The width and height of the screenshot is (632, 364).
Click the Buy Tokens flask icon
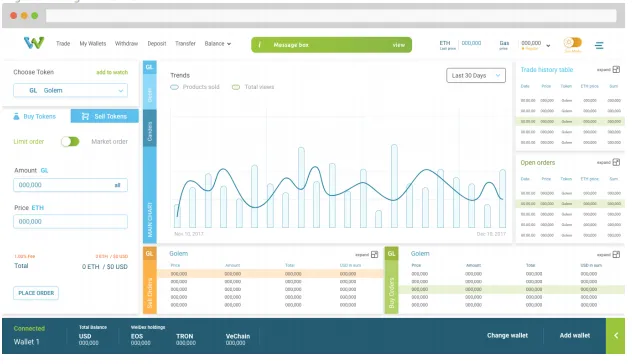click(x=16, y=116)
